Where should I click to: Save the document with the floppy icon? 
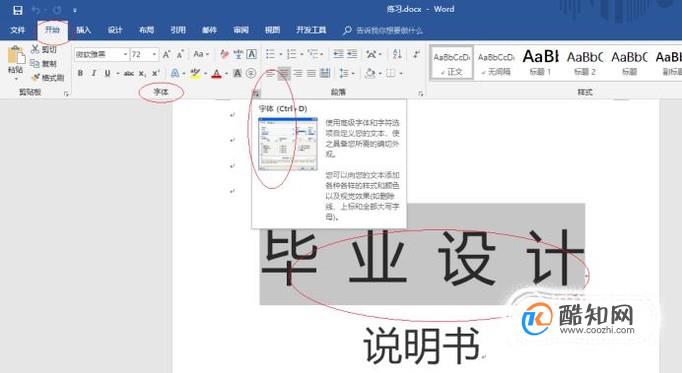pyautogui.click(x=18, y=10)
